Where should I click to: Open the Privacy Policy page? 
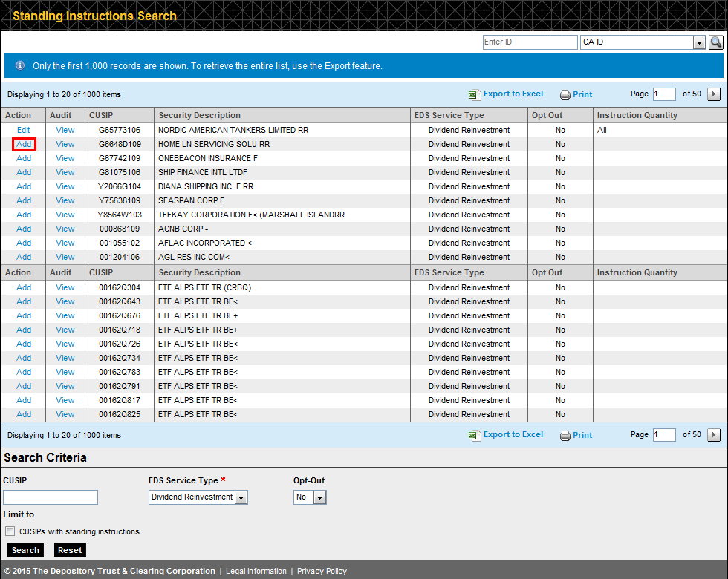[321, 571]
